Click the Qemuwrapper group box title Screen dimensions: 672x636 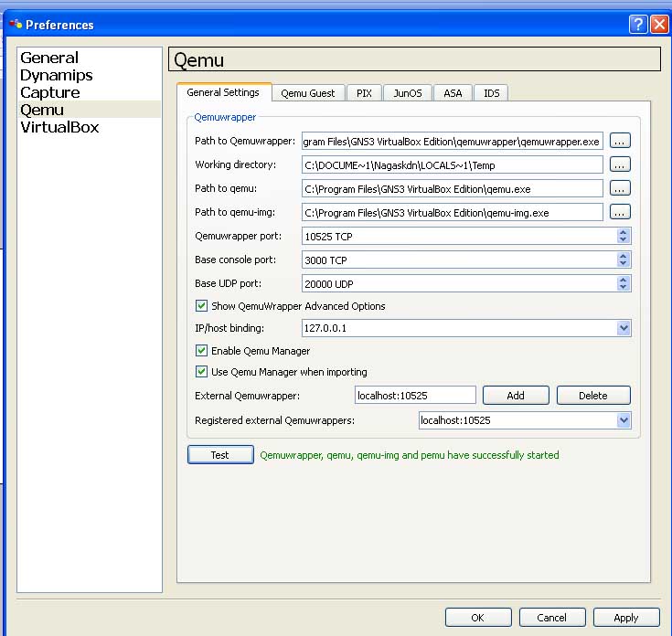(x=225, y=117)
